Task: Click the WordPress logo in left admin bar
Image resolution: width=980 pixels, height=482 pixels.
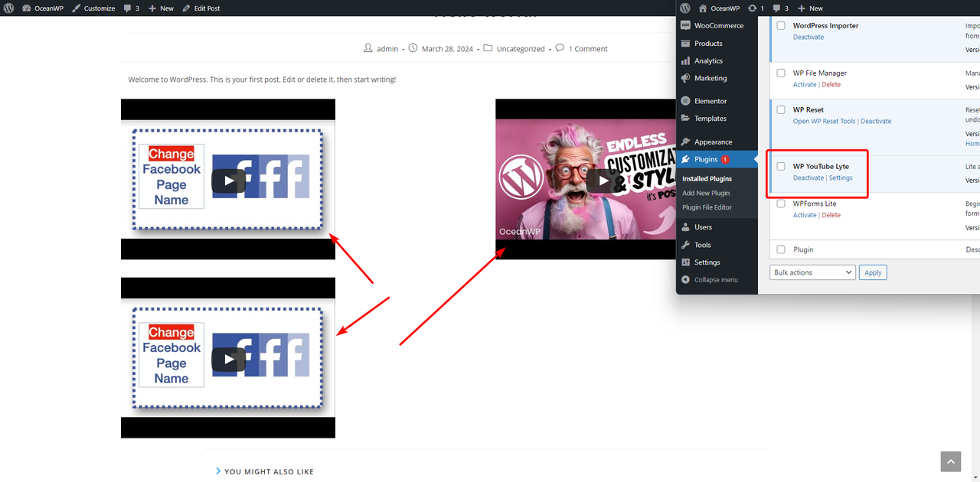Action: coord(8,8)
